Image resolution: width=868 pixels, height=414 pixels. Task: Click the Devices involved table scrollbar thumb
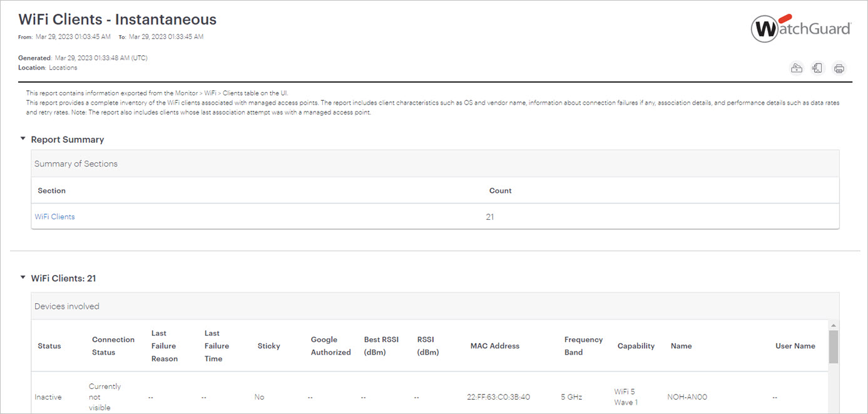pos(833,346)
